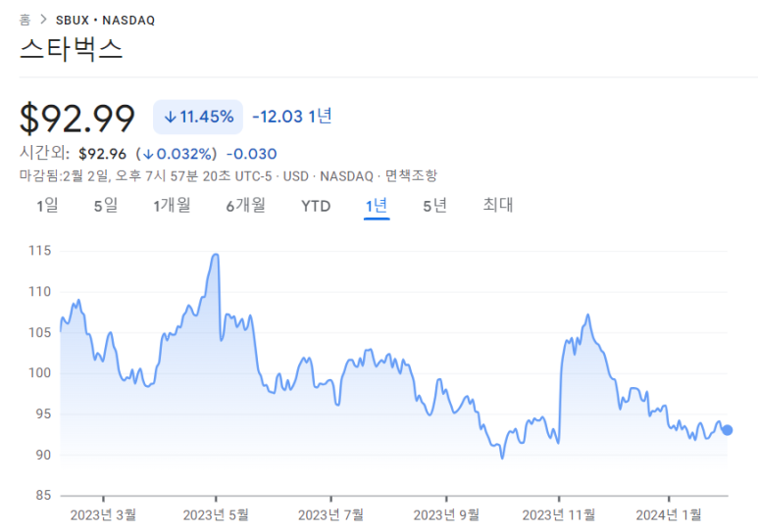Click the 2023년 5월 axis label
The height and width of the screenshot is (532, 758).
216,515
